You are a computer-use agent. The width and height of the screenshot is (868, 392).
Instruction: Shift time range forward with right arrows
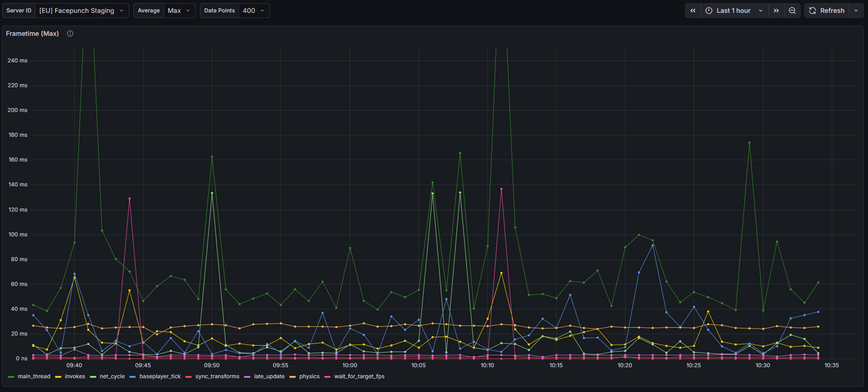(x=776, y=11)
